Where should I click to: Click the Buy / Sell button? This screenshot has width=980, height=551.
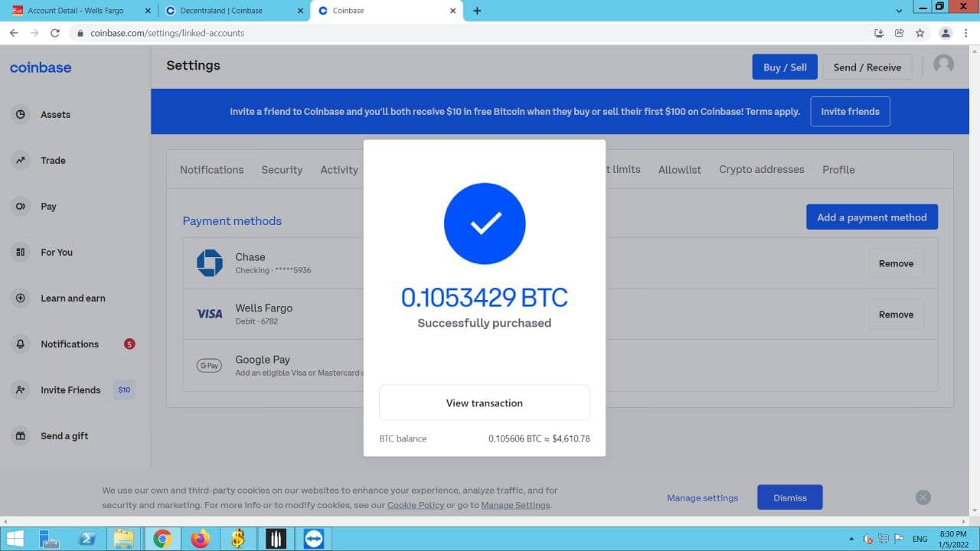(x=785, y=67)
